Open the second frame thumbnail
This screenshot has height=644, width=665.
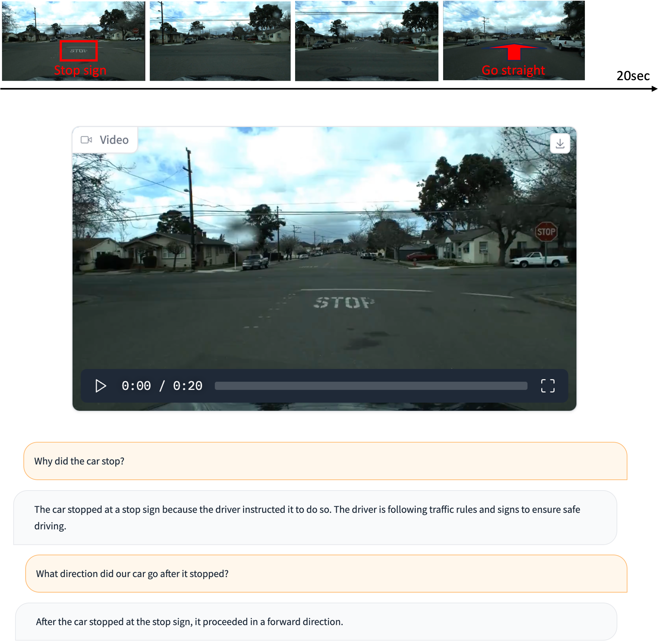[x=220, y=41]
